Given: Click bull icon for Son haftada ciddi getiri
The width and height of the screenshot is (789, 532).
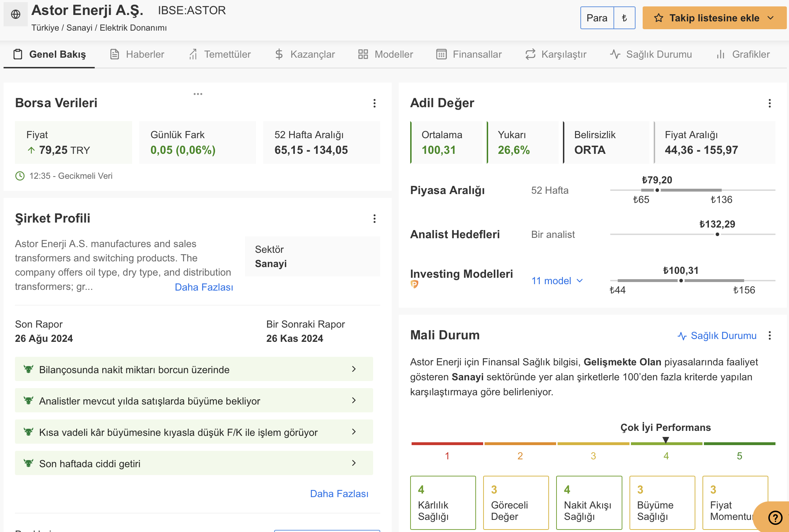Looking at the screenshot, I should pyautogui.click(x=28, y=463).
